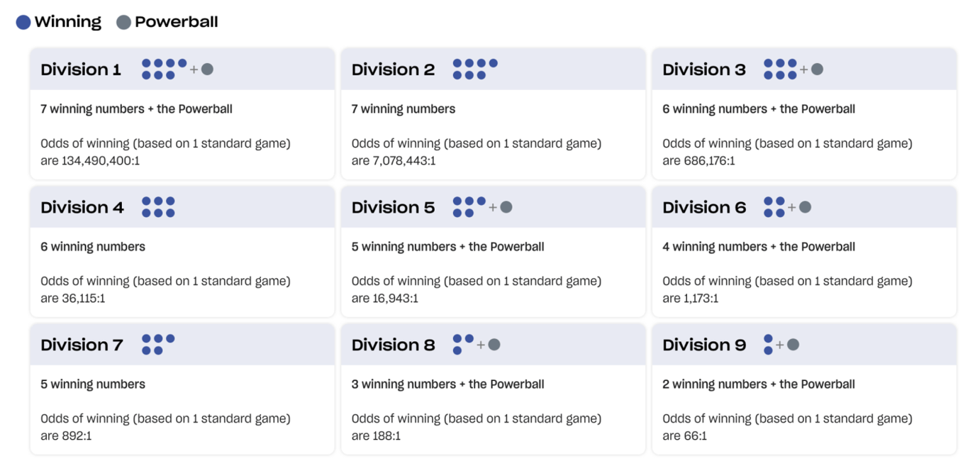Click the Division 1 heading
The image size is (980, 471).
(x=81, y=70)
